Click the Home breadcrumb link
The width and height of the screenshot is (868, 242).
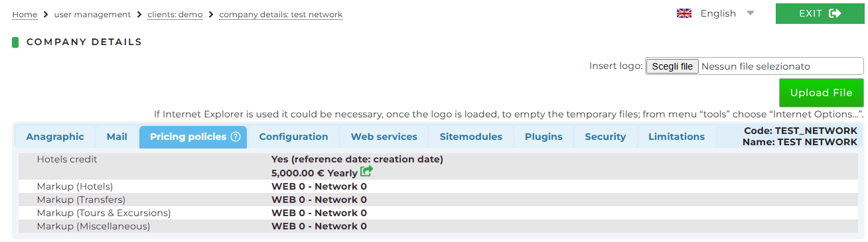point(25,15)
